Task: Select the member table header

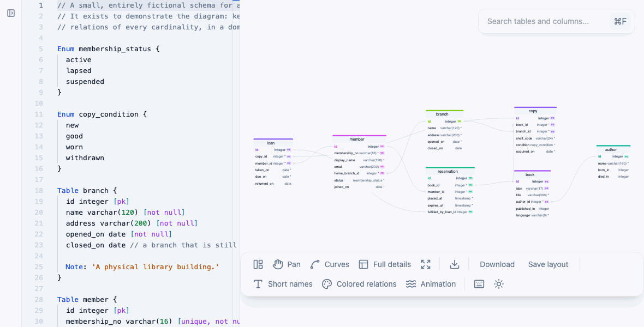Action: point(359,139)
